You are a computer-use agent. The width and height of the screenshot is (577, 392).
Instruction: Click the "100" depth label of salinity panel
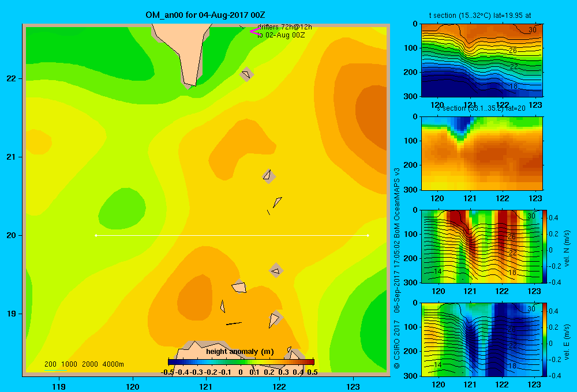pos(412,141)
